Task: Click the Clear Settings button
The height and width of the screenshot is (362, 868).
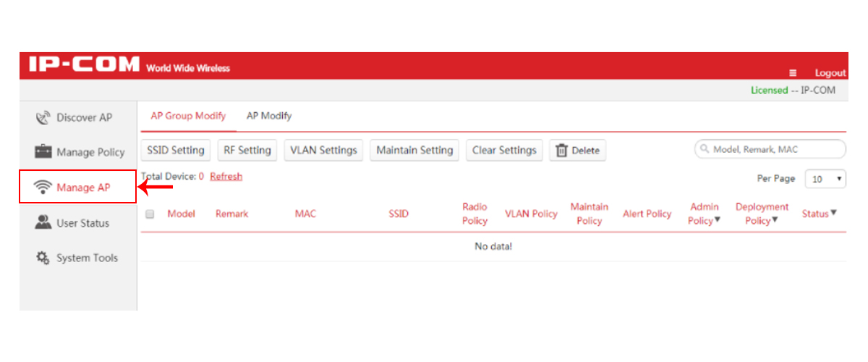Action: pos(504,150)
